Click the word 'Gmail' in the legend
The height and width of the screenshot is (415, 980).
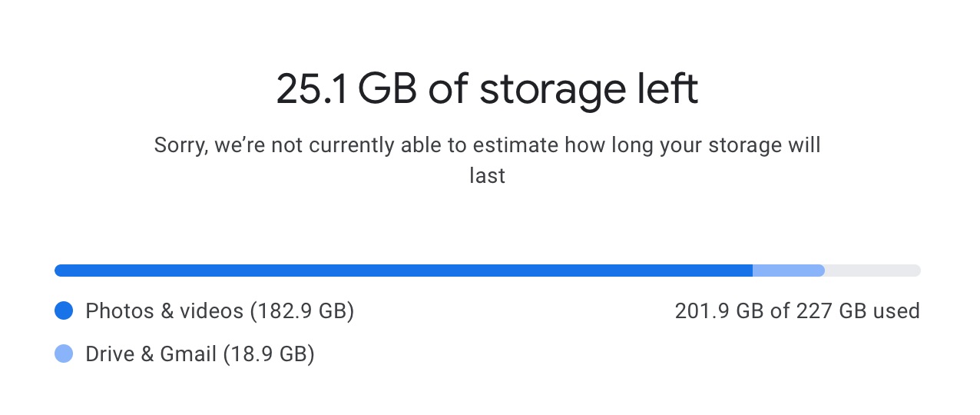(x=189, y=354)
